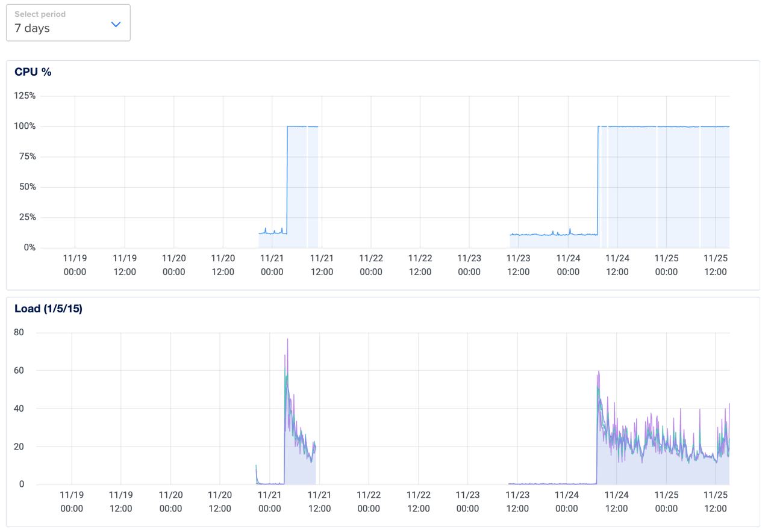Screen dimensions: 771x532
Task: Click the 11/20 12:00 label under CPU chart
Action: coord(223,265)
